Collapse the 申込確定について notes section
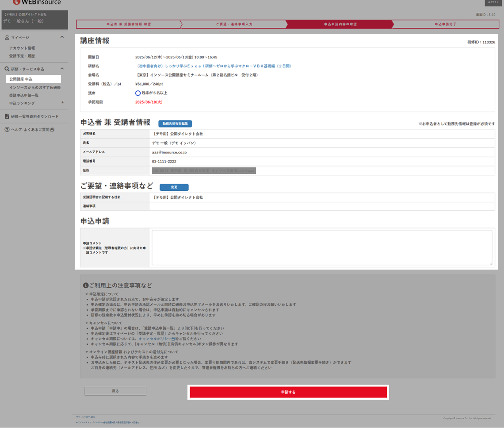The width and height of the screenshot is (504, 428). 102,294
